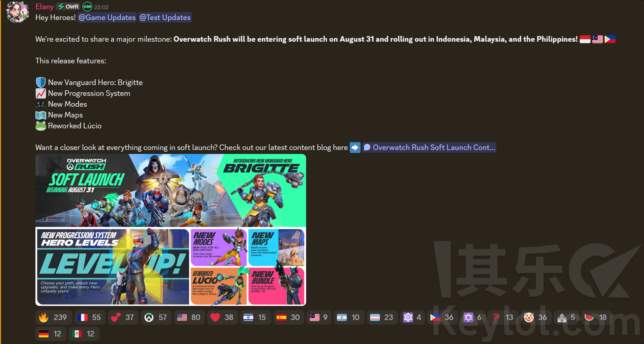Add to the Argentina flag reaction with 10
The image size is (644, 344).
tap(349, 317)
